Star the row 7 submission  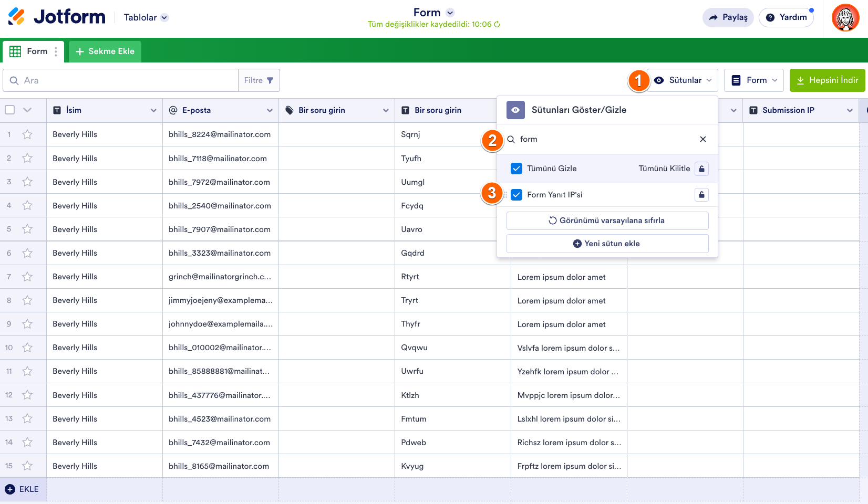click(x=27, y=277)
